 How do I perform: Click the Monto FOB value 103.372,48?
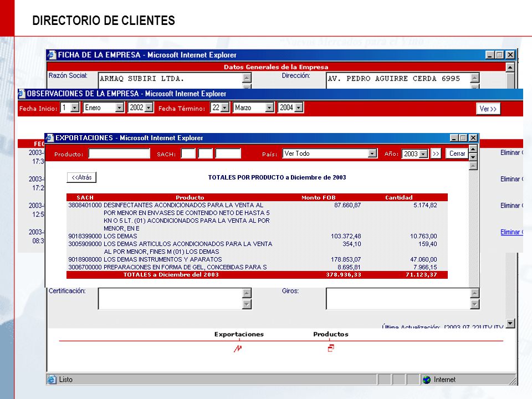346,236
